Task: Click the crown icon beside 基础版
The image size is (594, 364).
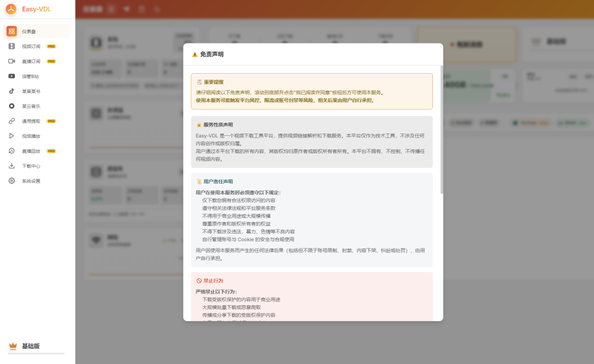Action: pyautogui.click(x=12, y=346)
